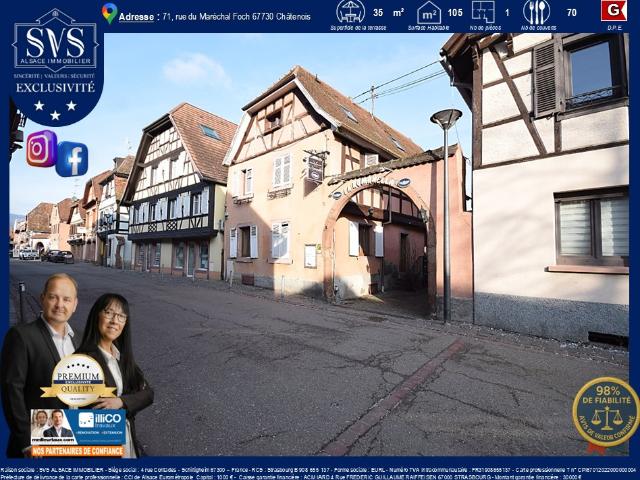Click the cutlery covers icon

point(536,12)
